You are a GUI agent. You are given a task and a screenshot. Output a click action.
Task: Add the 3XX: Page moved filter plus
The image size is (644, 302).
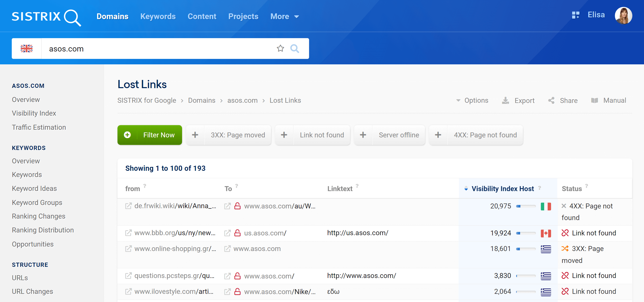[195, 135]
